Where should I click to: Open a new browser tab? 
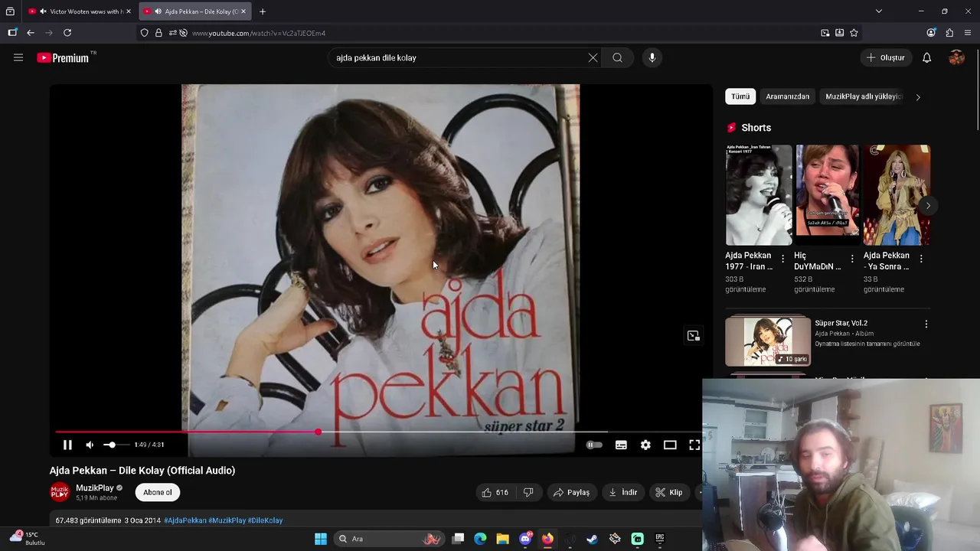point(263,11)
